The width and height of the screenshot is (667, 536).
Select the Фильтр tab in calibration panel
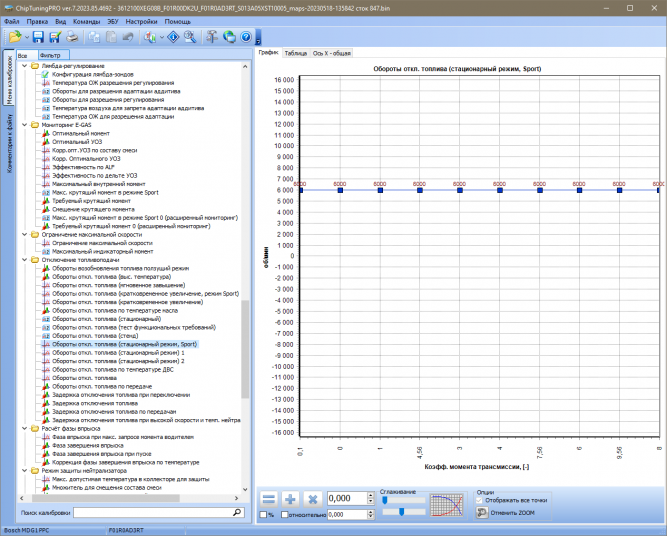(x=53, y=55)
